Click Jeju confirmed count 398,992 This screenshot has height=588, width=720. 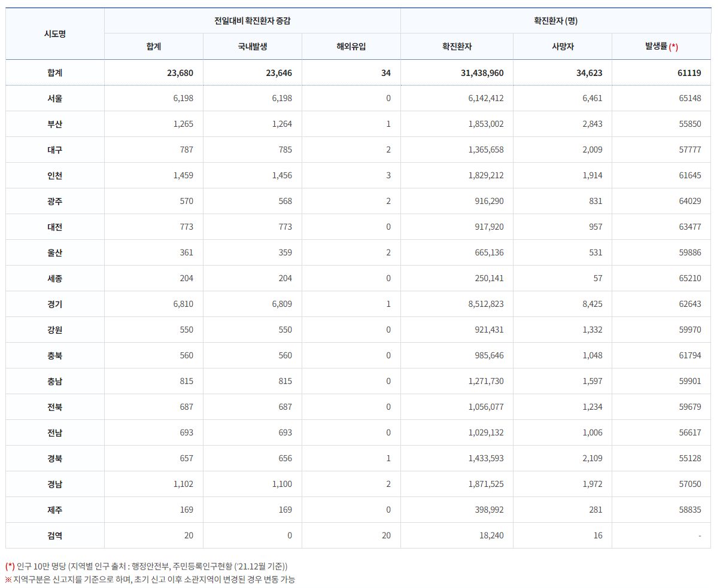coord(488,510)
